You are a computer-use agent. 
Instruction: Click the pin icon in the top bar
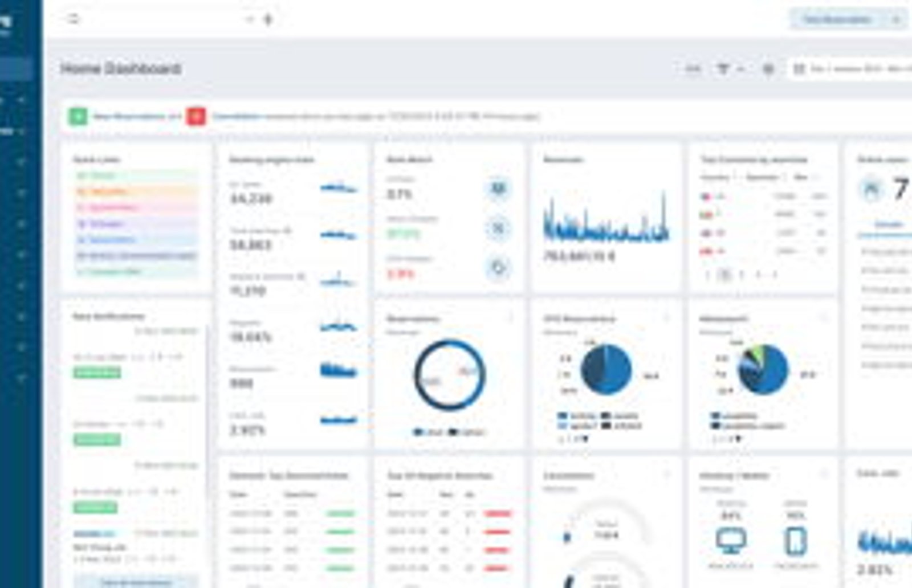(x=268, y=19)
